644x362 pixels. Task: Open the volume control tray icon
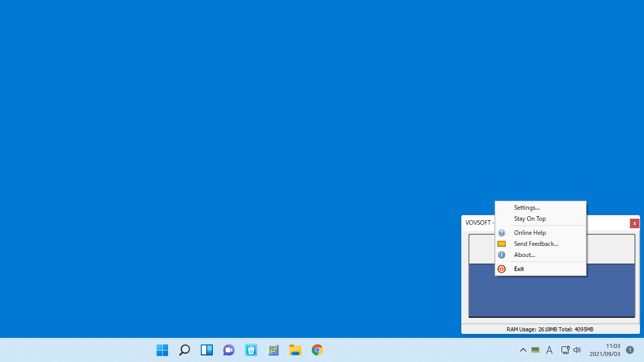point(577,350)
